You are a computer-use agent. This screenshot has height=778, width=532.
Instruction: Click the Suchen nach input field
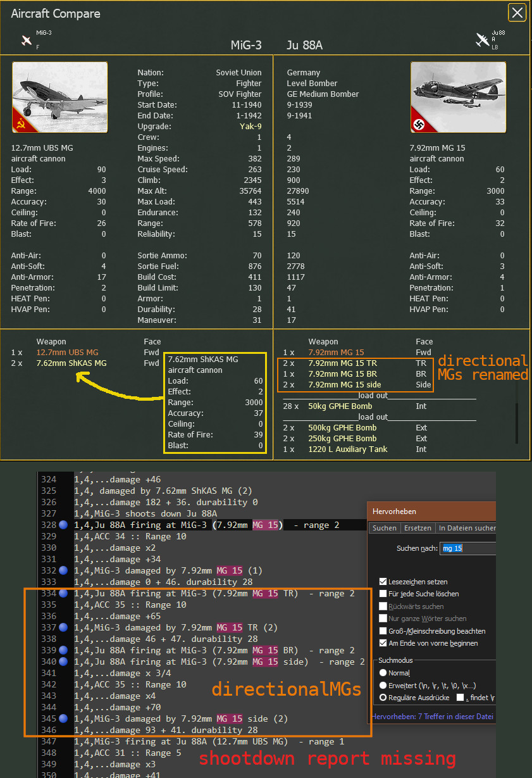(468, 548)
